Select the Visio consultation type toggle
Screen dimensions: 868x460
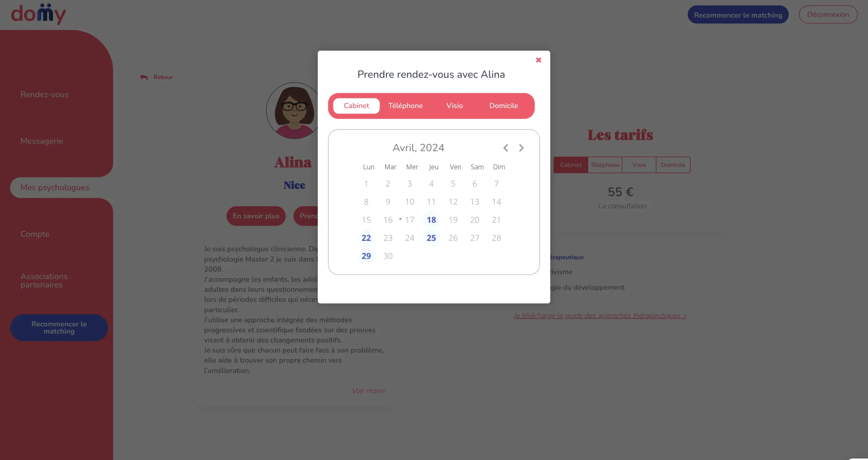pos(454,106)
